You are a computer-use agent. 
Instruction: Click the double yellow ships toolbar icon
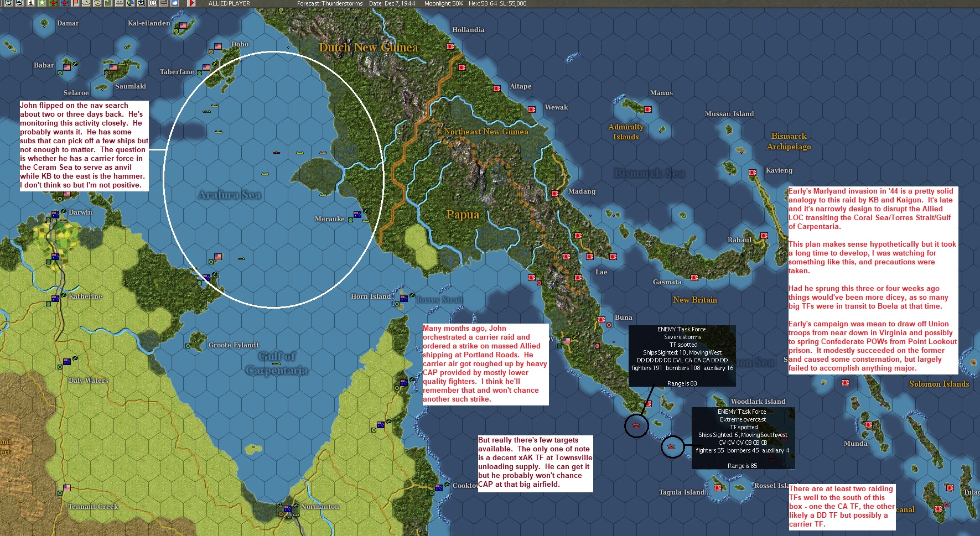(97, 3)
